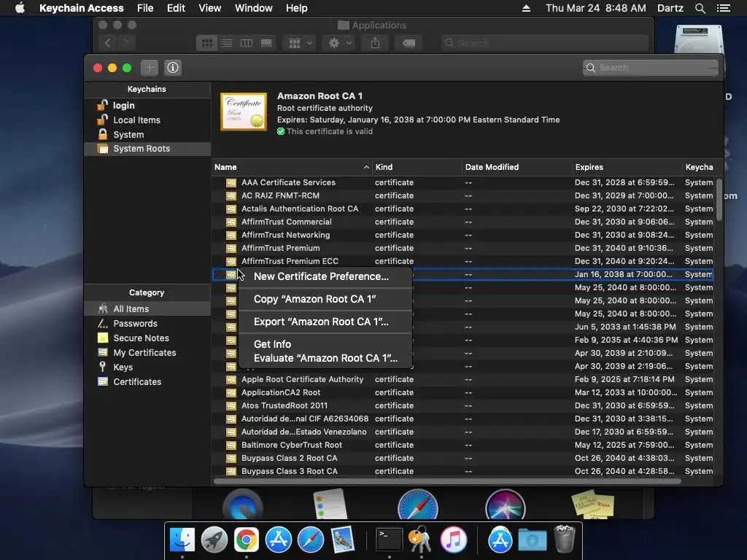Viewport: 747px width, 560px height.
Task: Open the Apple menu
Action: coord(20,8)
